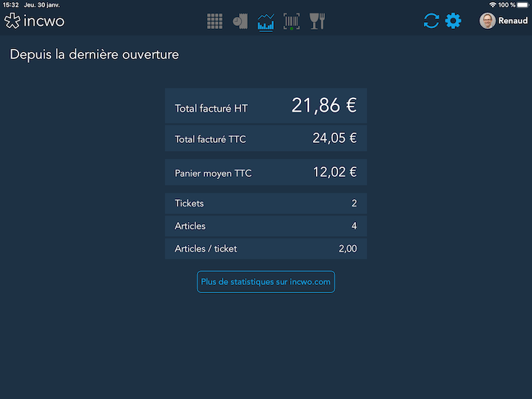This screenshot has width=532, height=399.
Task: Select the Total facturé TTC row
Action: (x=266, y=138)
